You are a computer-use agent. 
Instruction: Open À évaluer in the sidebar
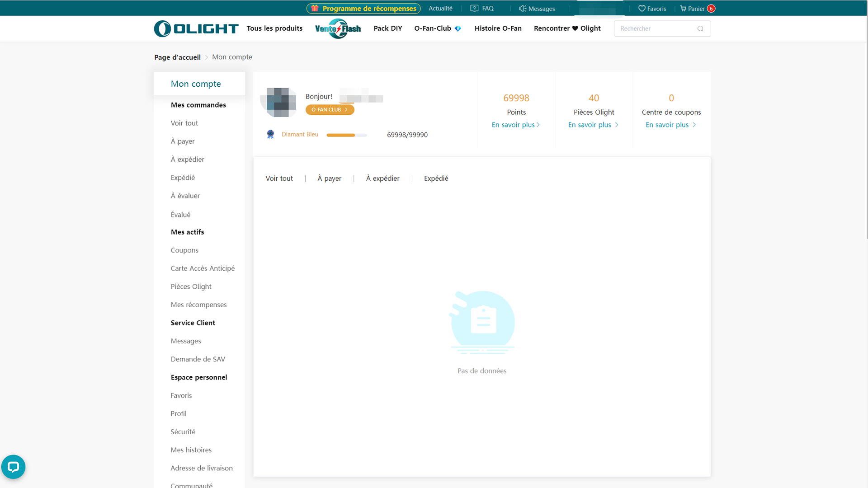(185, 196)
